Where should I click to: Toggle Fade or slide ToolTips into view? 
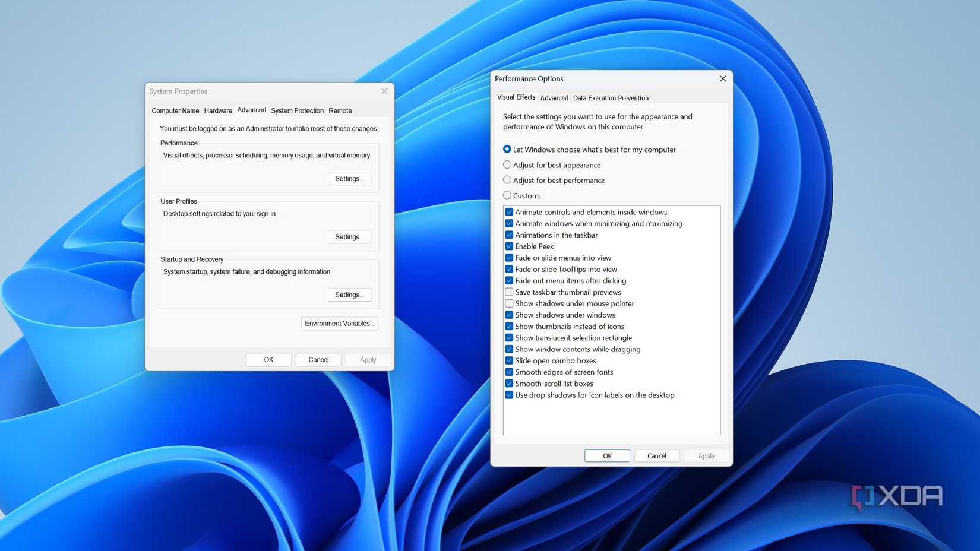coord(509,269)
